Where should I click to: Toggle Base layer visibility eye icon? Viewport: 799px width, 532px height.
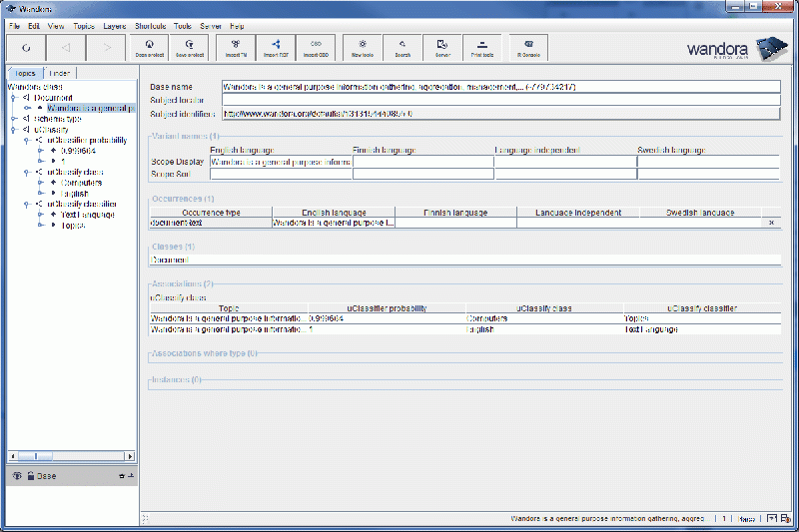17,476
